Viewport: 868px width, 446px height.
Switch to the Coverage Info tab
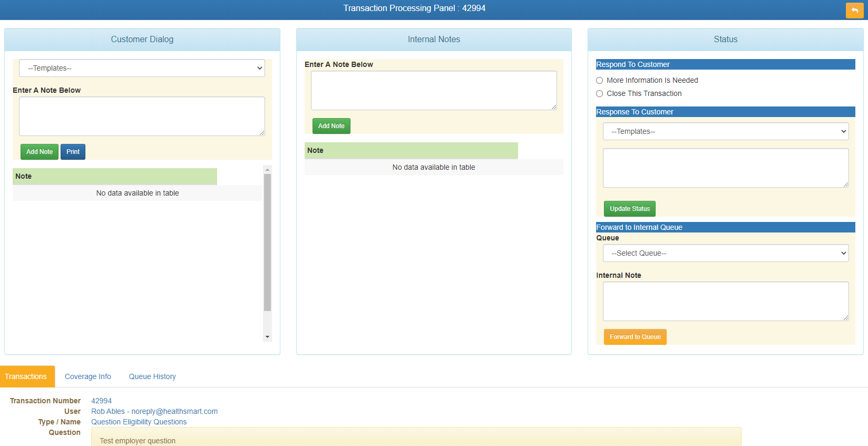[88, 376]
